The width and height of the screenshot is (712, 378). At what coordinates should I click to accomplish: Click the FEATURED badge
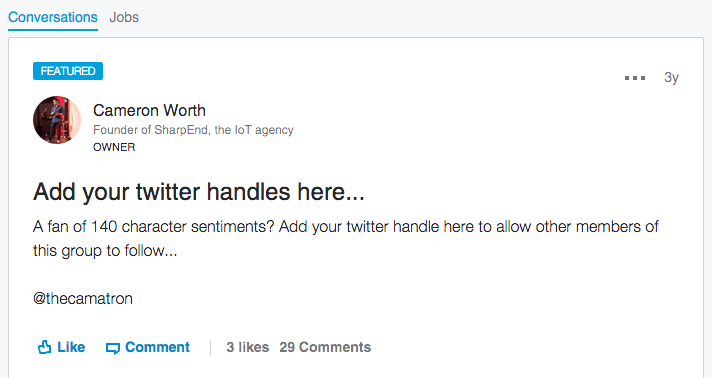(x=68, y=71)
